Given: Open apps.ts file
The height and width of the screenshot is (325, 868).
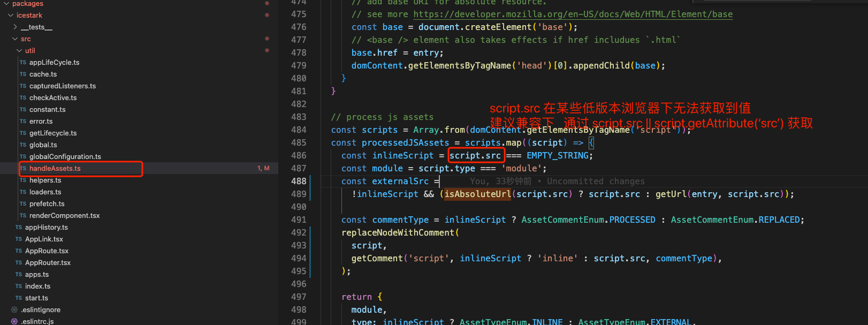Looking at the screenshot, I should (37, 274).
